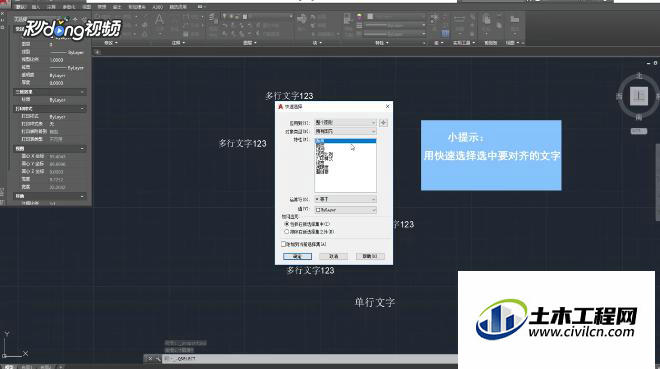660x369 pixels.
Task: Select the Text tool large A icon
Action: pos(159,19)
